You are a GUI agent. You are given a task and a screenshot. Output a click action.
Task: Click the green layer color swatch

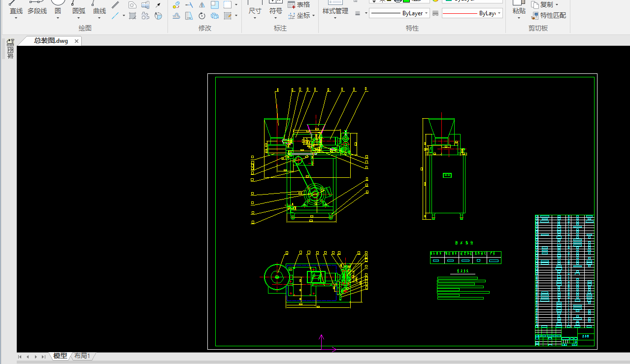[x=406, y=1]
